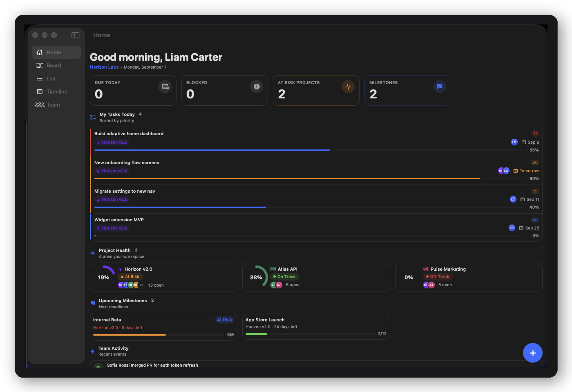Click the urgent priority icon on Build adaptive home dashboard
The width and height of the screenshot is (572, 392).
(x=535, y=134)
